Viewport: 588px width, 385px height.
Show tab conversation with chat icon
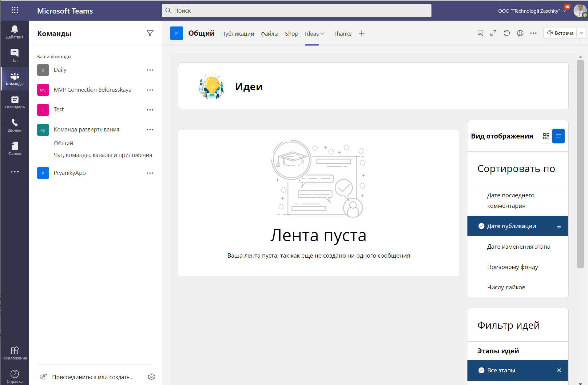pyautogui.click(x=480, y=33)
